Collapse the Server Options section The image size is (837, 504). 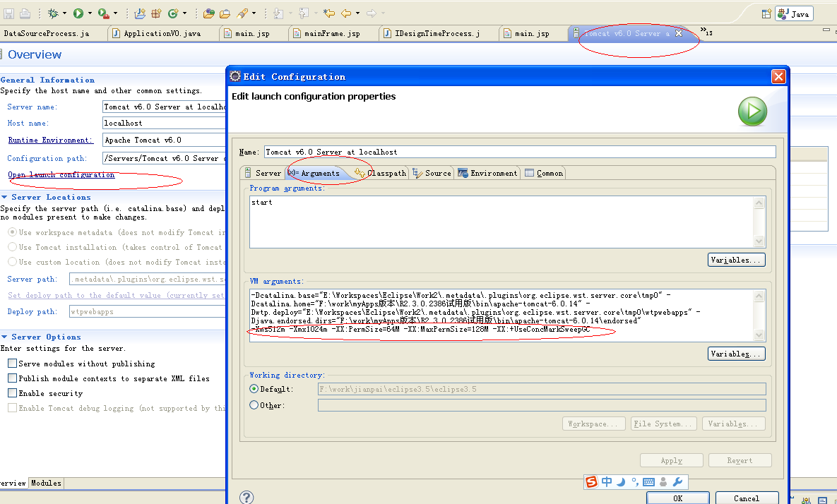coord(4,337)
